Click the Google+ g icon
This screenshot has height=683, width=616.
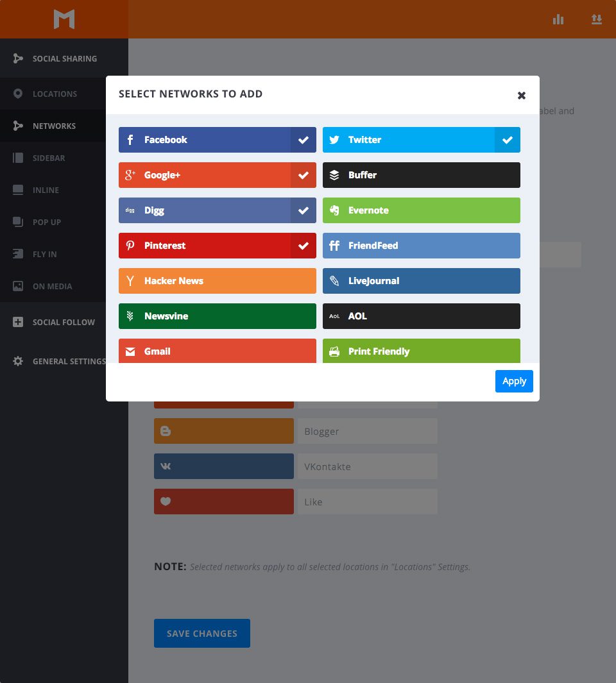pos(130,175)
